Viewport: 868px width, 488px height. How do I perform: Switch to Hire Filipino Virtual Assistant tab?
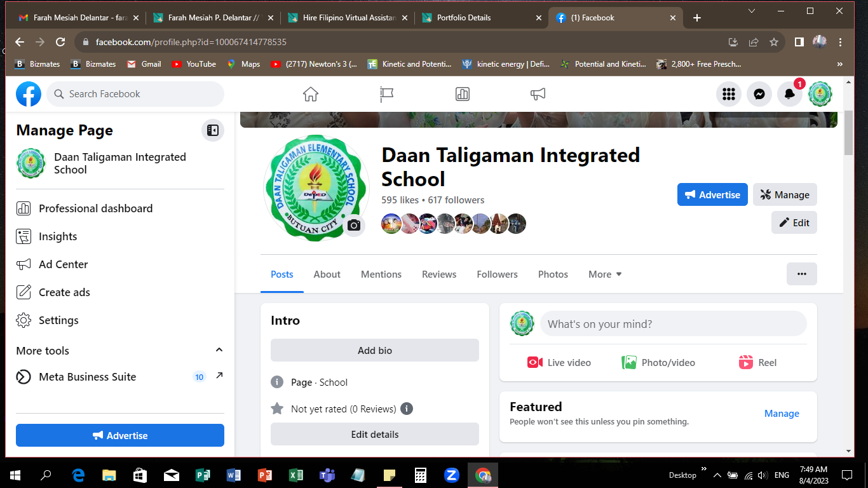tap(347, 18)
